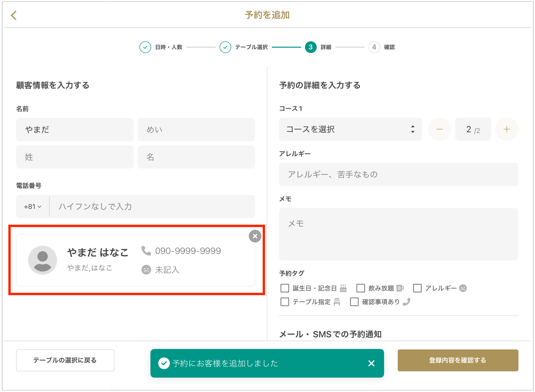535x392 pixels.
Task: Check the 飲み放題 tag checkbox
Action: click(x=360, y=288)
